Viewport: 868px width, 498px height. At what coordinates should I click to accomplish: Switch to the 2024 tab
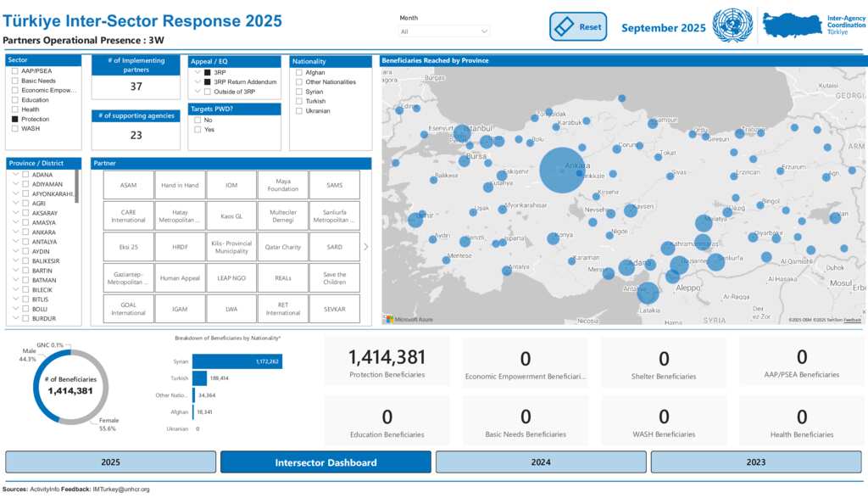coord(541,462)
